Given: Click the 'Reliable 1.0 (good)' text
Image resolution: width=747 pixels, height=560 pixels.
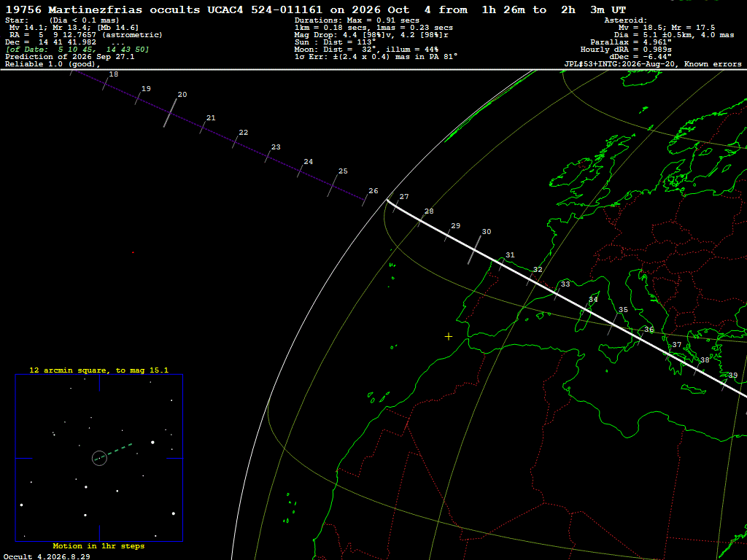Looking at the screenshot, I should 53,64.
